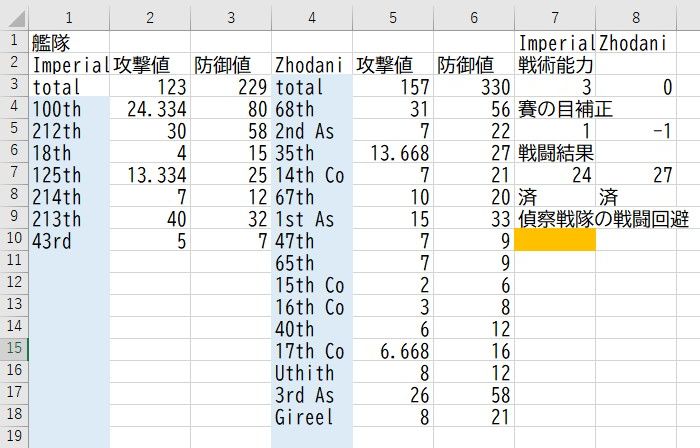
Task: Select the 212th fleet cell
Action: point(69,130)
